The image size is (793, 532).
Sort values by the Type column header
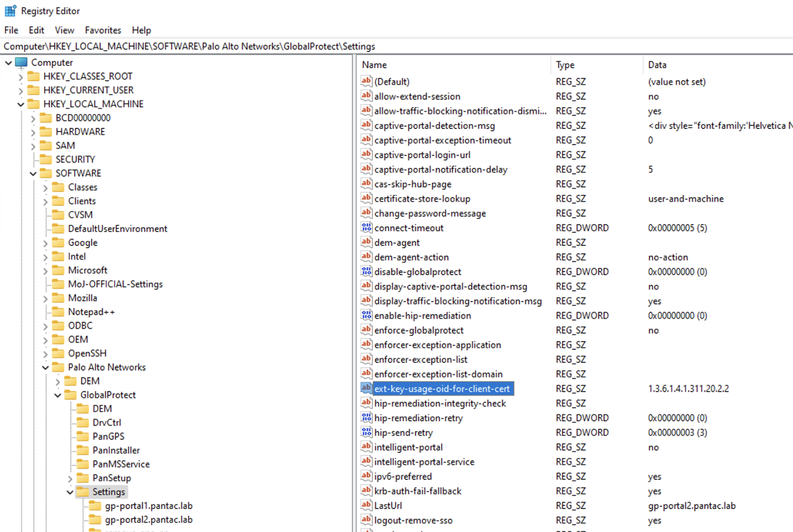(x=565, y=64)
